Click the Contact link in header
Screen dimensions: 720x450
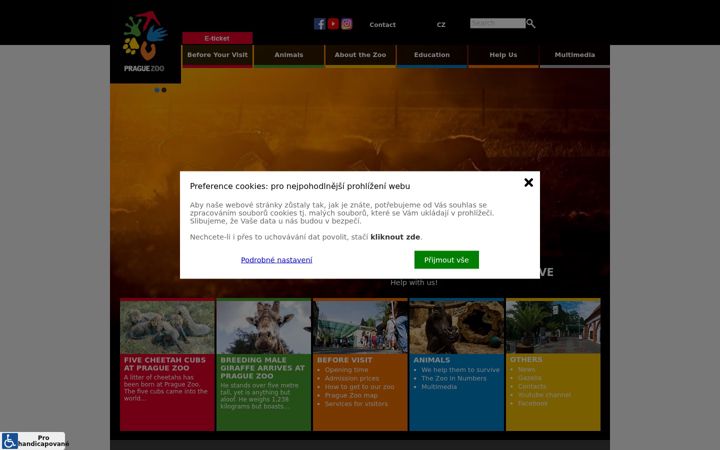point(382,25)
